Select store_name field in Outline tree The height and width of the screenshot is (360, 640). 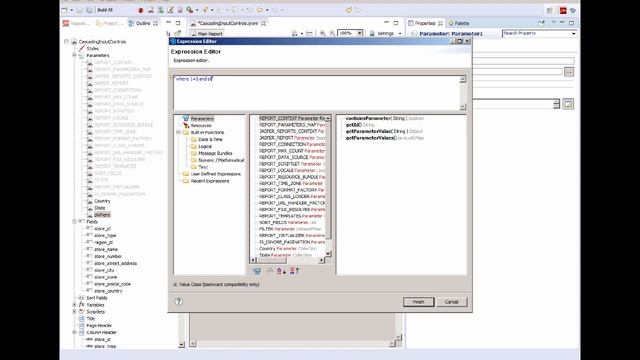[106, 249]
